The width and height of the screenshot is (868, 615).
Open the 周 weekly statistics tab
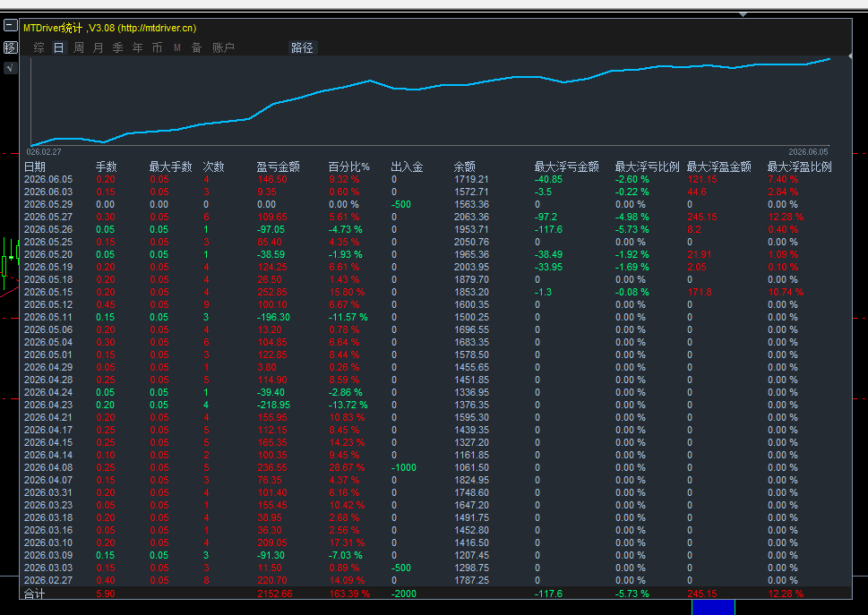coord(79,47)
